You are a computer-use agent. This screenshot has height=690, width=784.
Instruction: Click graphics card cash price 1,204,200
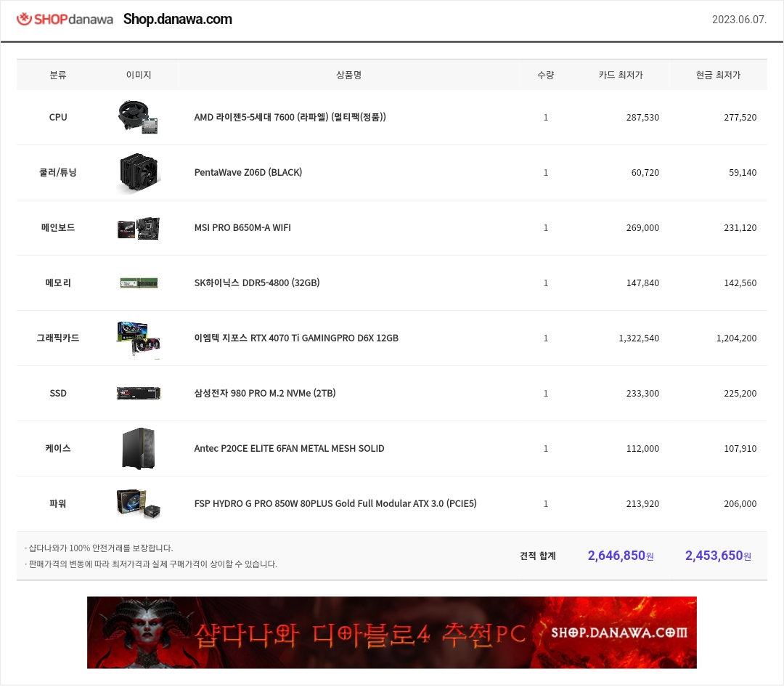click(737, 338)
